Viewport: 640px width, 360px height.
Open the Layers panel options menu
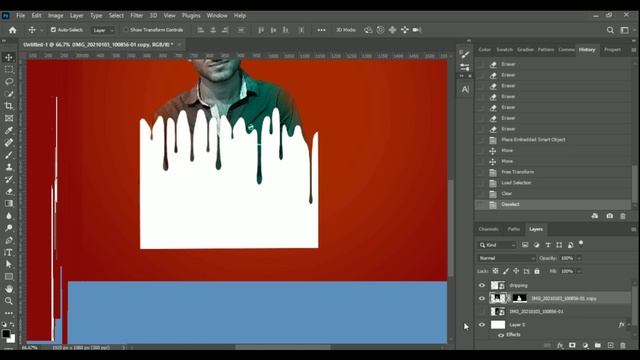633,229
